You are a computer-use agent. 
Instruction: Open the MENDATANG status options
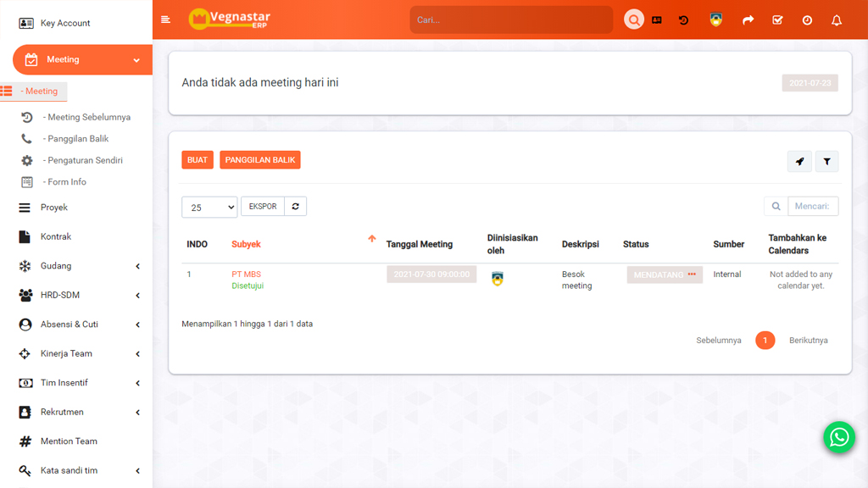tap(692, 274)
